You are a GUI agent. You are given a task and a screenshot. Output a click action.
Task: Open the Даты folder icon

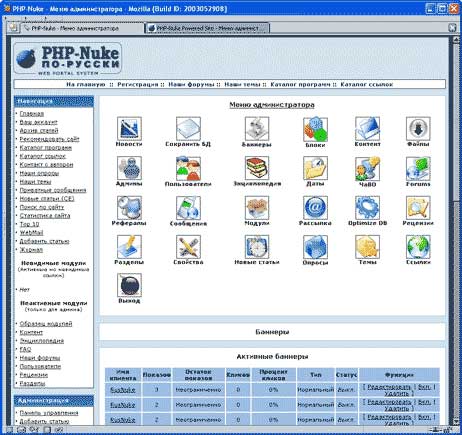[315, 168]
